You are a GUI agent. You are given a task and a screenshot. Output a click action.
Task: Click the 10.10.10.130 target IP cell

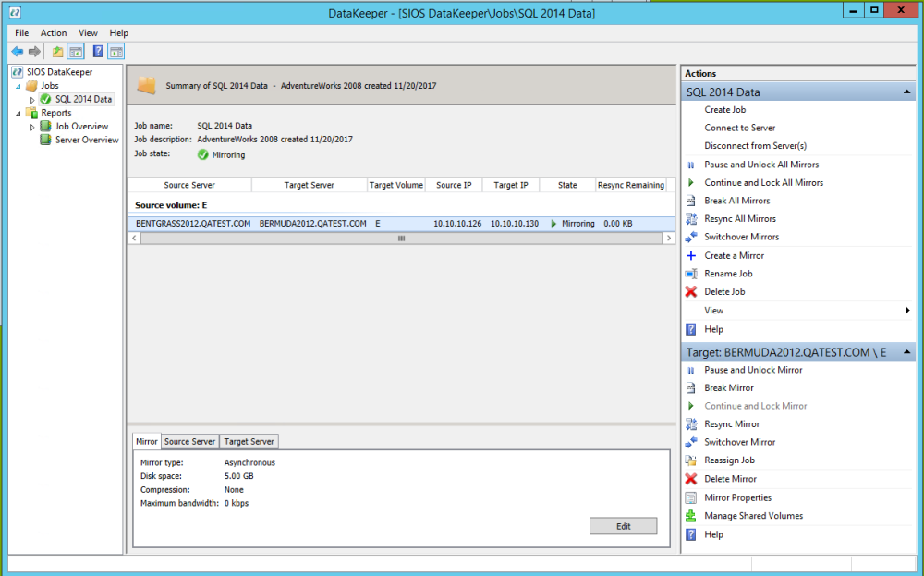click(515, 224)
